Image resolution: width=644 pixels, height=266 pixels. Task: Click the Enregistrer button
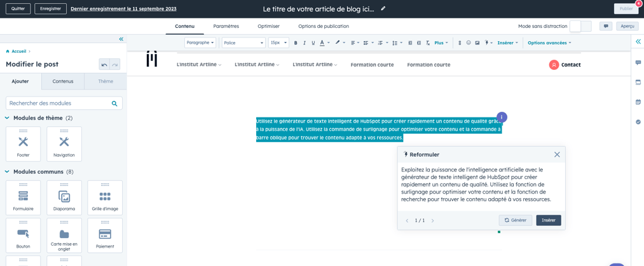(50, 9)
